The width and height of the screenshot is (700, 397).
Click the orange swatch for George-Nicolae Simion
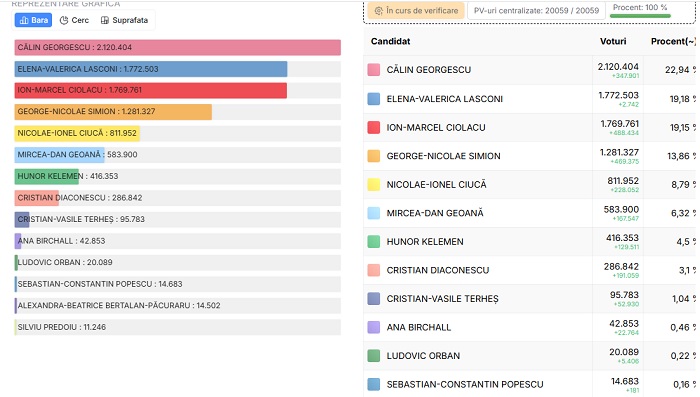coord(374,156)
